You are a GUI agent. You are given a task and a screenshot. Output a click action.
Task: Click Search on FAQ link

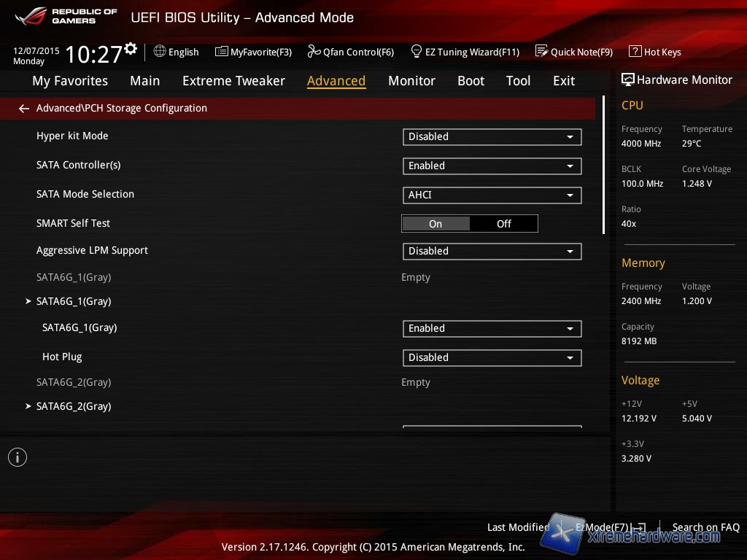(x=705, y=527)
